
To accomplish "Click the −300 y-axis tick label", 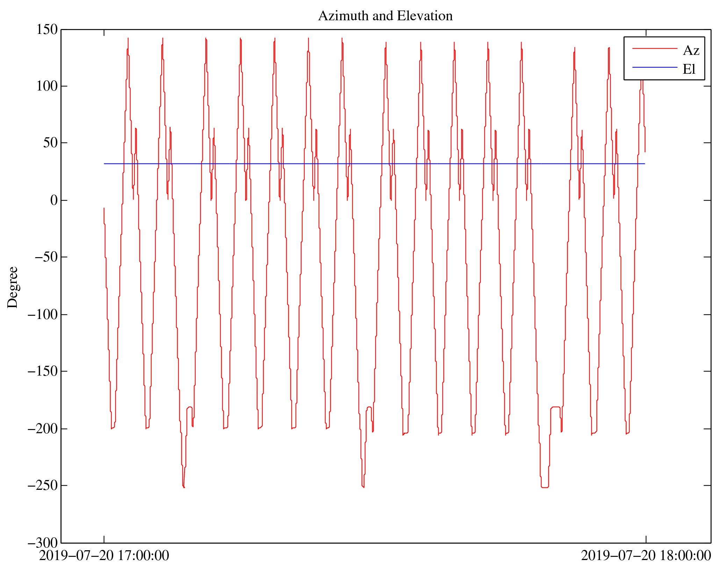I will coord(42,543).
